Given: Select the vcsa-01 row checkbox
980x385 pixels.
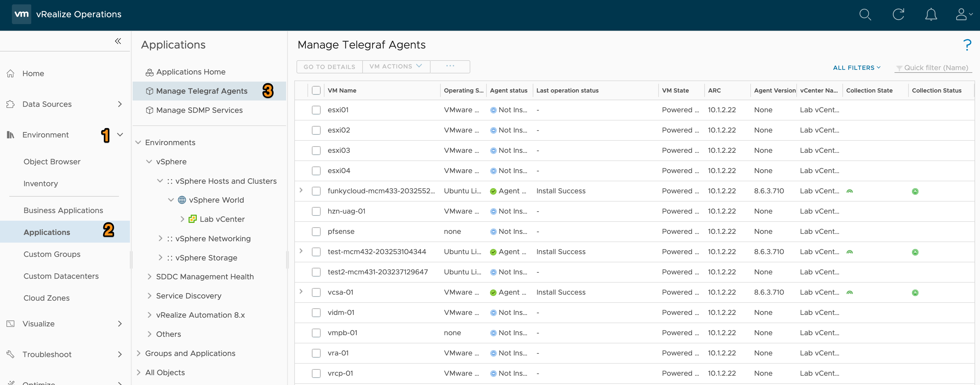Looking at the screenshot, I should tap(316, 292).
